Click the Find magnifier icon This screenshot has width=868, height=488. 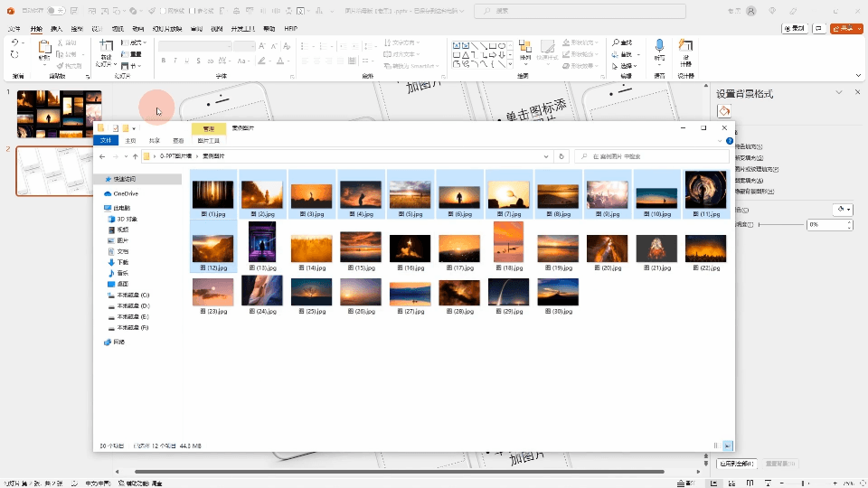[x=616, y=42]
